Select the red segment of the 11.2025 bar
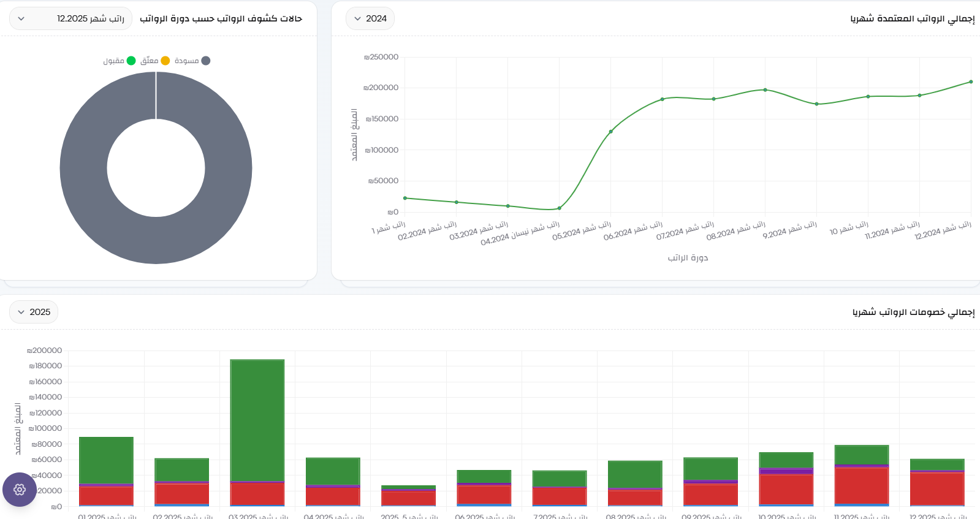 click(x=861, y=485)
